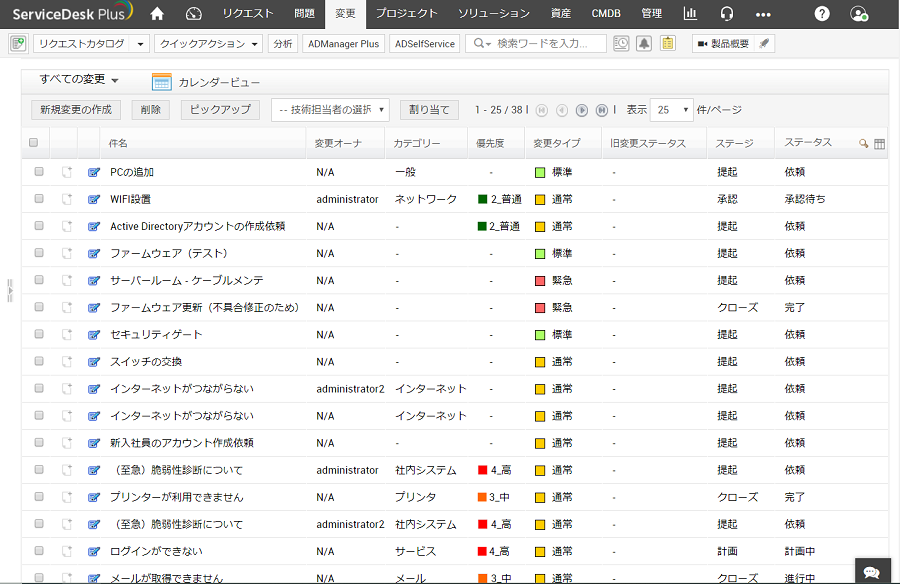Jump to the last page of results
The width and height of the screenshot is (900, 584).
click(x=602, y=110)
